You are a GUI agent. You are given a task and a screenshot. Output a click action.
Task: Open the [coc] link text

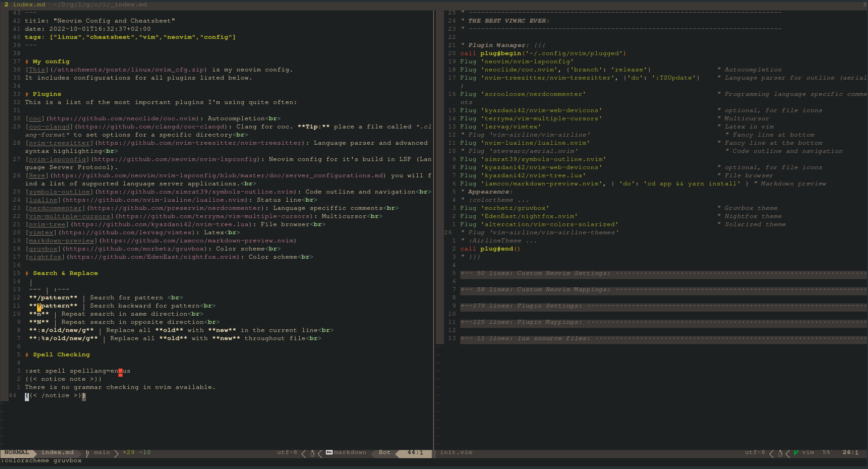tap(35, 118)
